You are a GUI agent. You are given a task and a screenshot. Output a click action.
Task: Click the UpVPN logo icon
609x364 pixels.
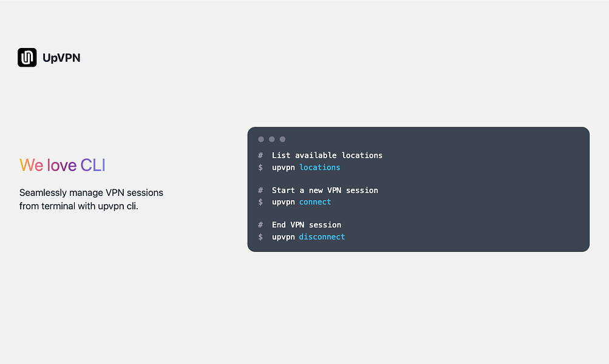click(x=27, y=58)
